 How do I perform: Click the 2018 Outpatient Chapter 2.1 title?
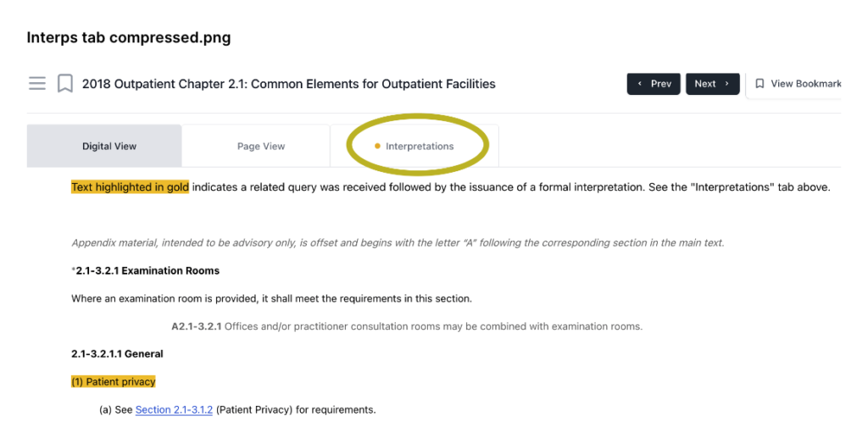pyautogui.click(x=289, y=84)
